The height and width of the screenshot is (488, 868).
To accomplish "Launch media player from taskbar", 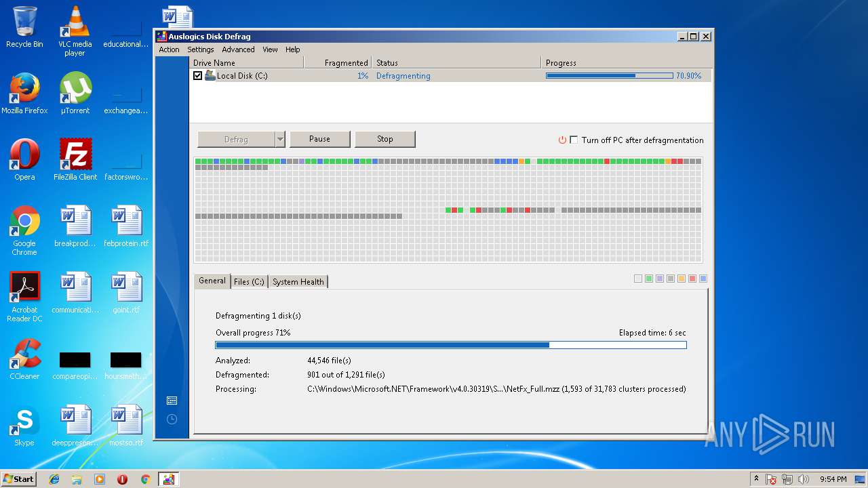I will (100, 479).
